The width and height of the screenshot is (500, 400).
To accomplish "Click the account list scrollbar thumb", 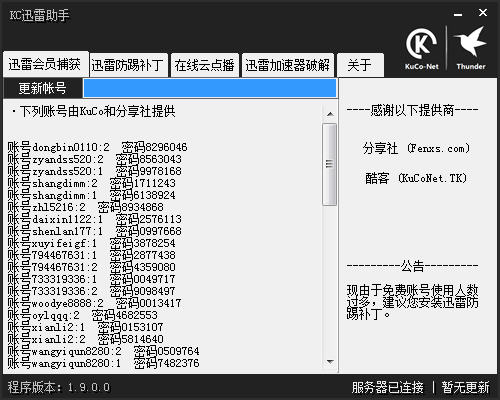I will coord(330,164).
